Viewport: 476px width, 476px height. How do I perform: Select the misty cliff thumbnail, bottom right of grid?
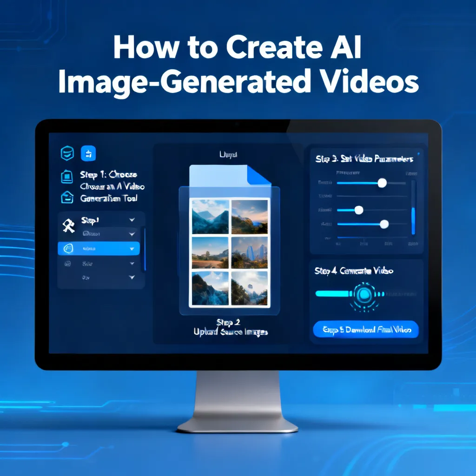[x=250, y=288]
